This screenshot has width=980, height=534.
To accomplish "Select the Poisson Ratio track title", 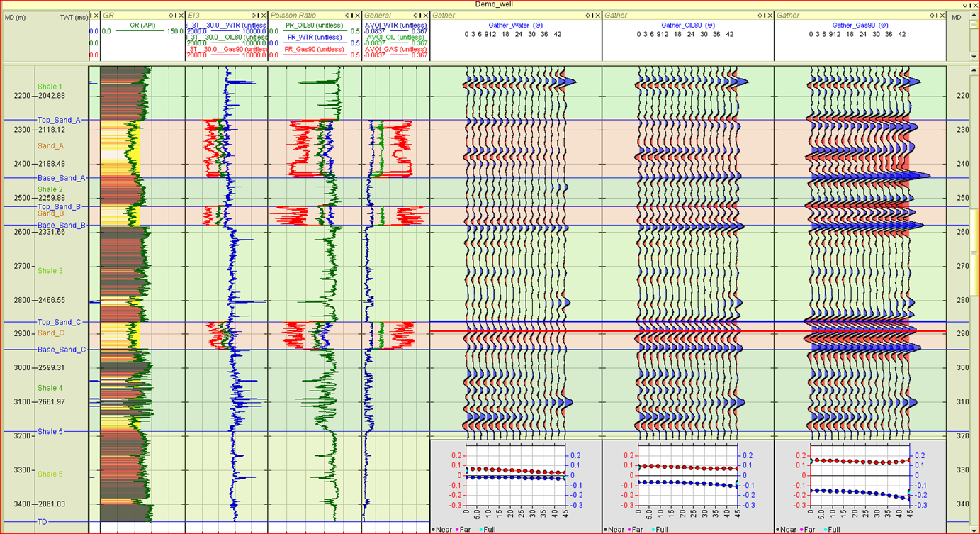I will pos(294,15).
